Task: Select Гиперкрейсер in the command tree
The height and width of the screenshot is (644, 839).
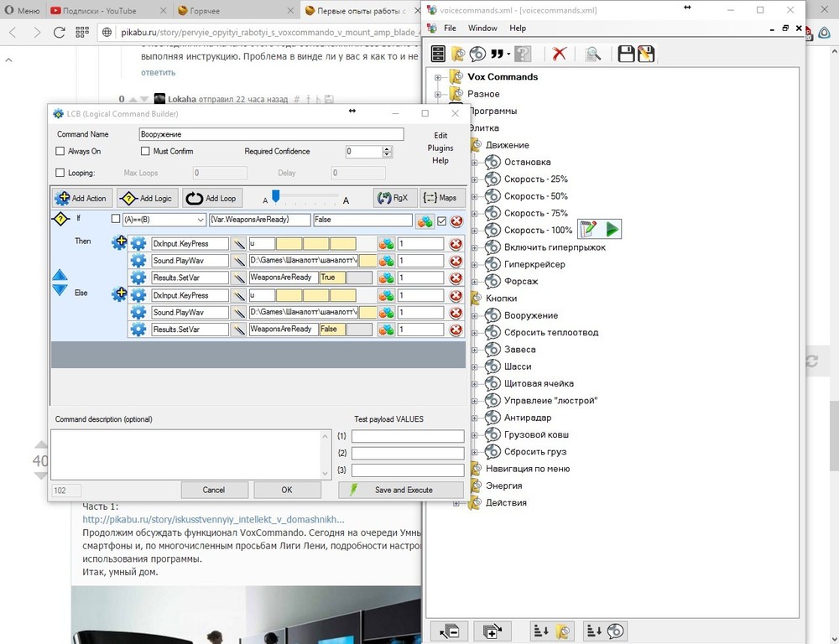Action: (x=534, y=264)
